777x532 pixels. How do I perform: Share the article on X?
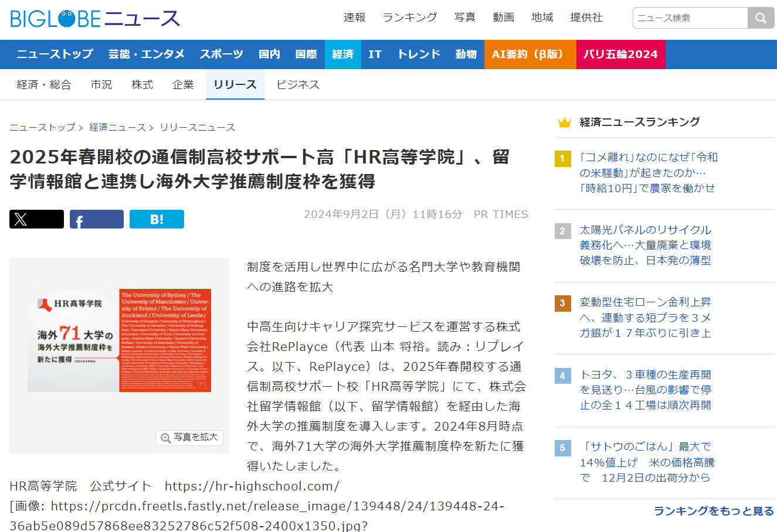click(36, 219)
